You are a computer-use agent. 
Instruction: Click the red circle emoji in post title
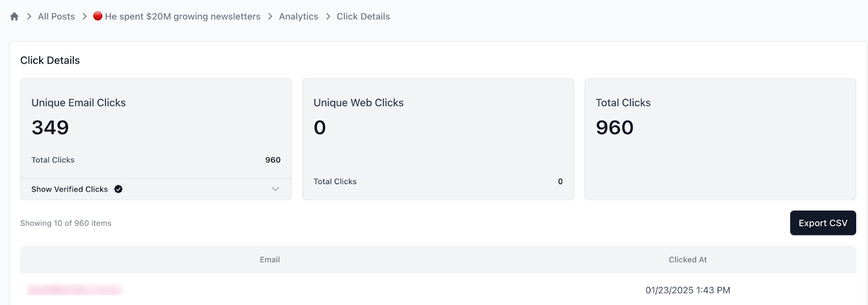(x=98, y=16)
